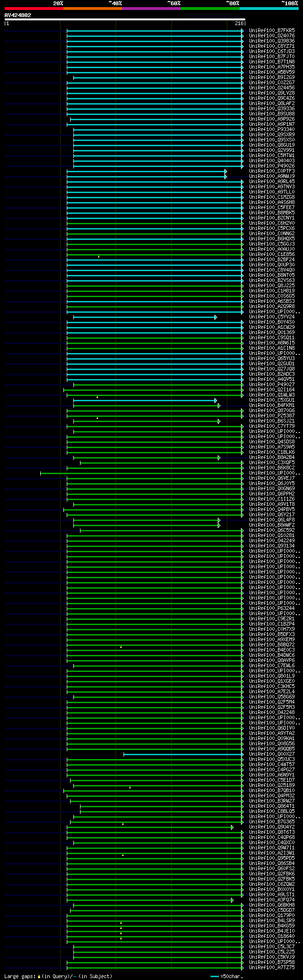Select hit label UniRef100_B6SJ21
The height and width of the screenshot is (980, 303).
(x=272, y=421)
